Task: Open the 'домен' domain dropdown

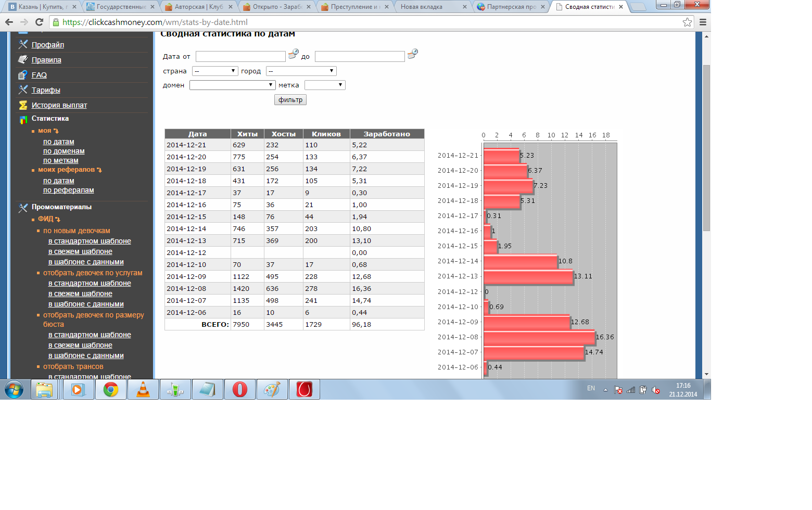Action: (x=232, y=85)
